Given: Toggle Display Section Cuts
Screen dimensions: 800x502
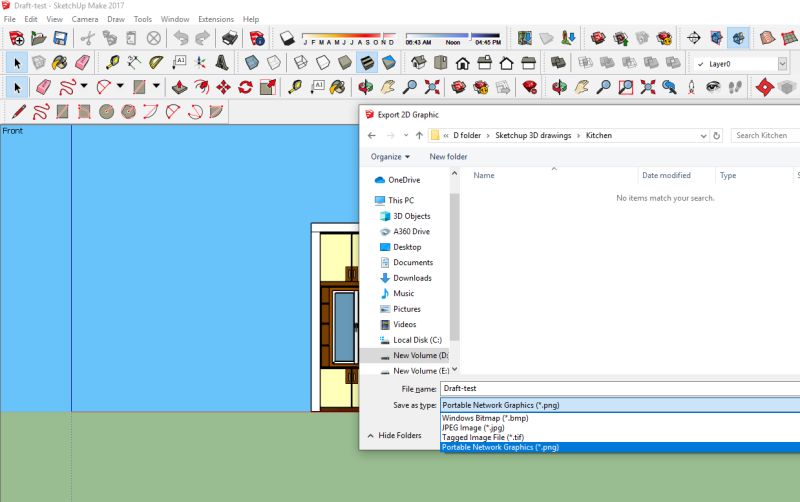Looking at the screenshot, I should coord(738,38).
